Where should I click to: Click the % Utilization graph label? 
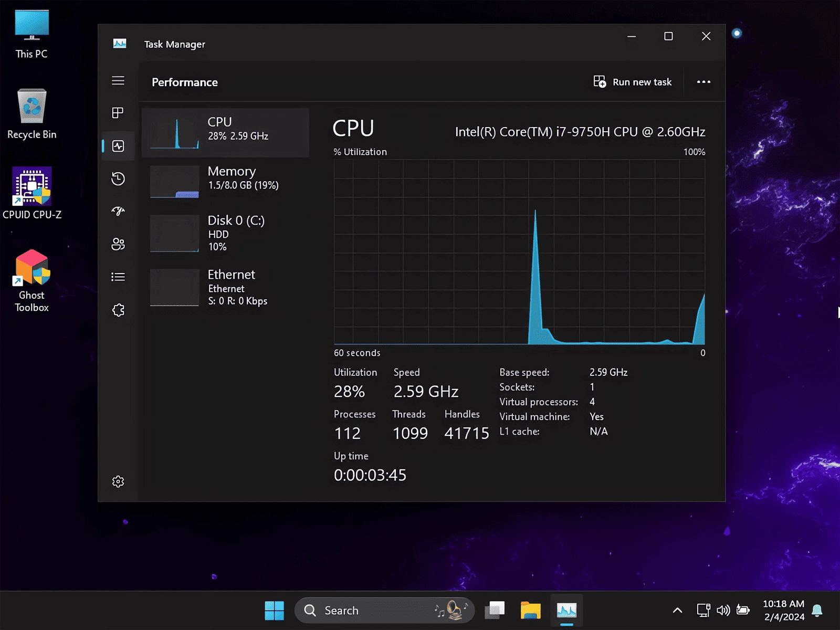coord(360,152)
